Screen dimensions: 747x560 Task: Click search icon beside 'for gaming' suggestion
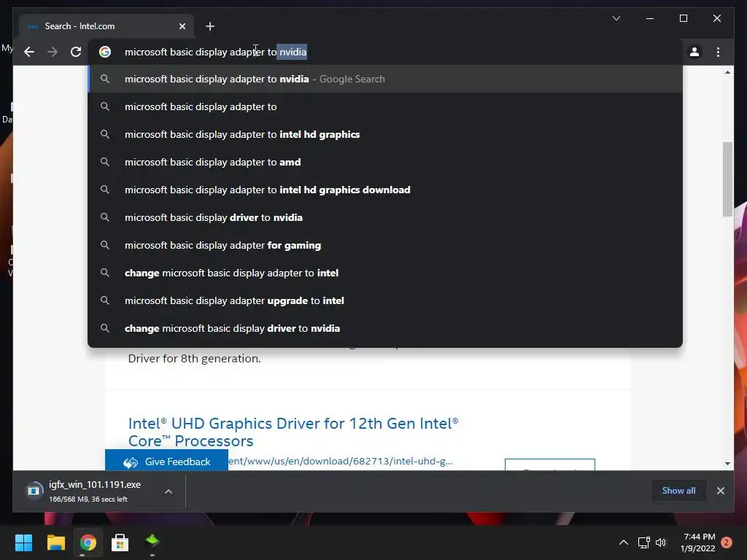[x=105, y=245]
